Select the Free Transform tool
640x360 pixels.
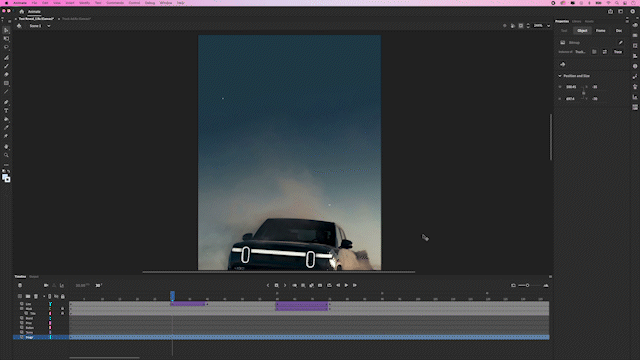[6, 39]
